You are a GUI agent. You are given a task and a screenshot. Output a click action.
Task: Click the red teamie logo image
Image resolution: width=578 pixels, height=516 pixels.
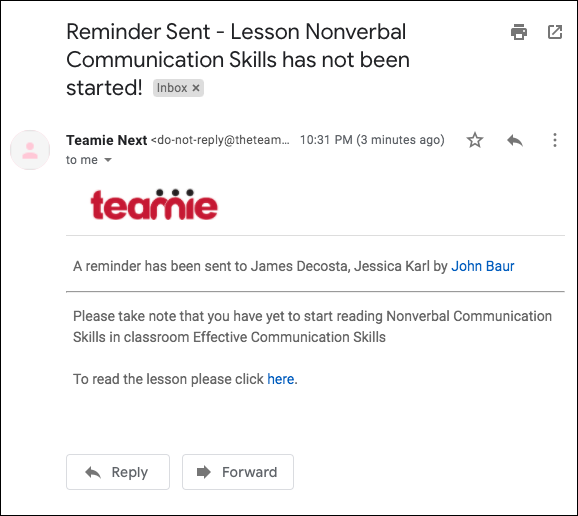(154, 205)
